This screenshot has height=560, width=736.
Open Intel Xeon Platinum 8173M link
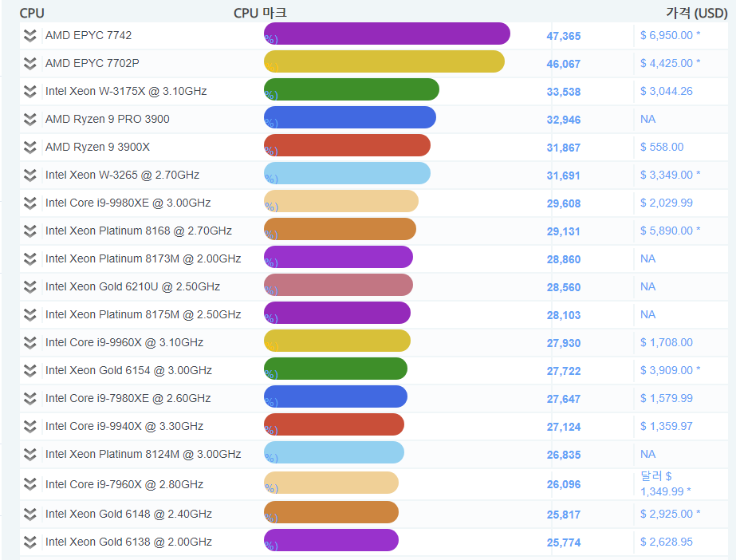(144, 258)
